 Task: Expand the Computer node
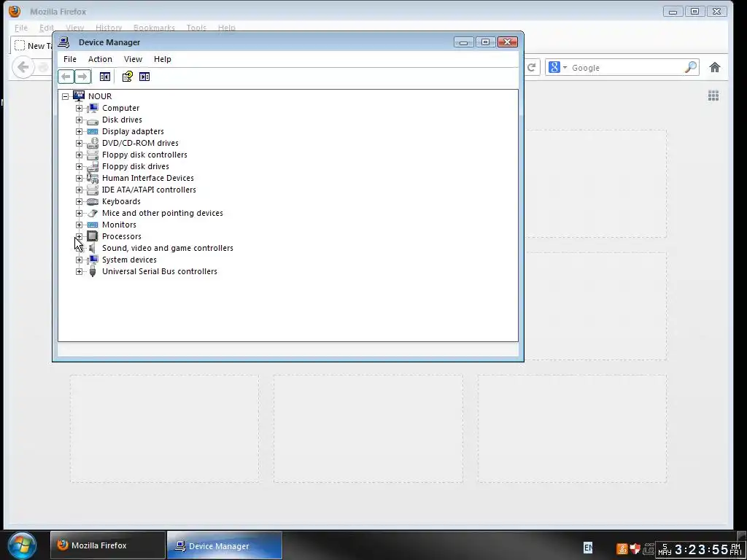coord(79,108)
